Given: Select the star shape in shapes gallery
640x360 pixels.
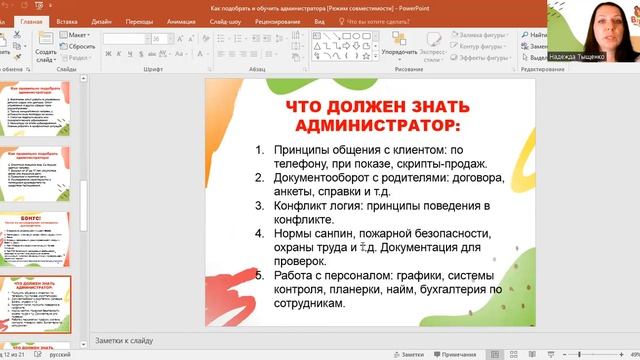Looking at the screenshot, I should (x=366, y=56).
